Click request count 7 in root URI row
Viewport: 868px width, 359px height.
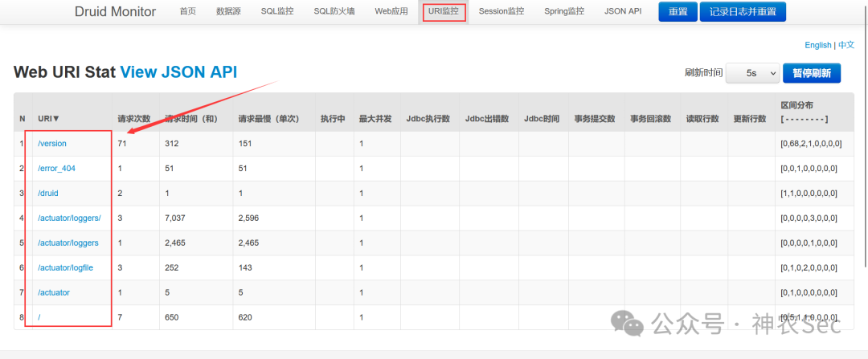point(120,317)
